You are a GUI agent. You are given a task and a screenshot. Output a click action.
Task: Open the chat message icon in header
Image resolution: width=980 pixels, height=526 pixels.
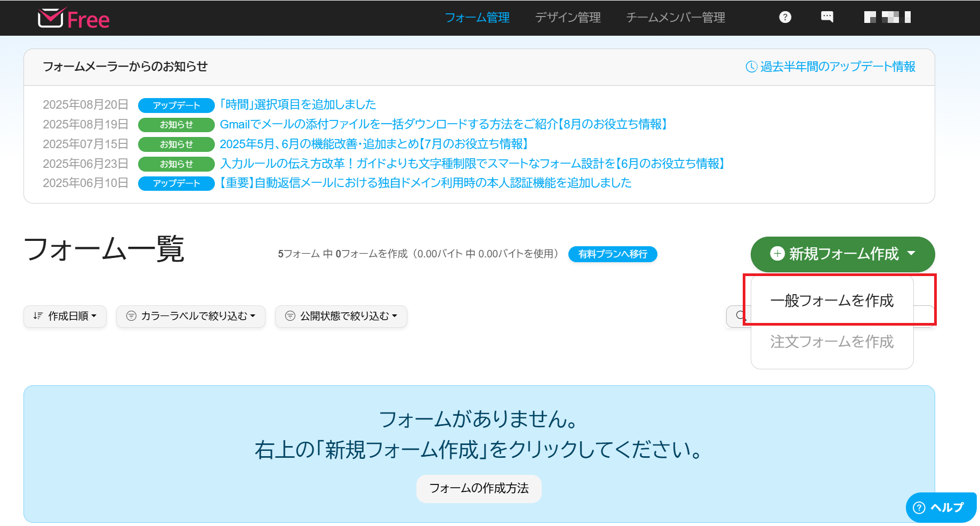tap(827, 17)
